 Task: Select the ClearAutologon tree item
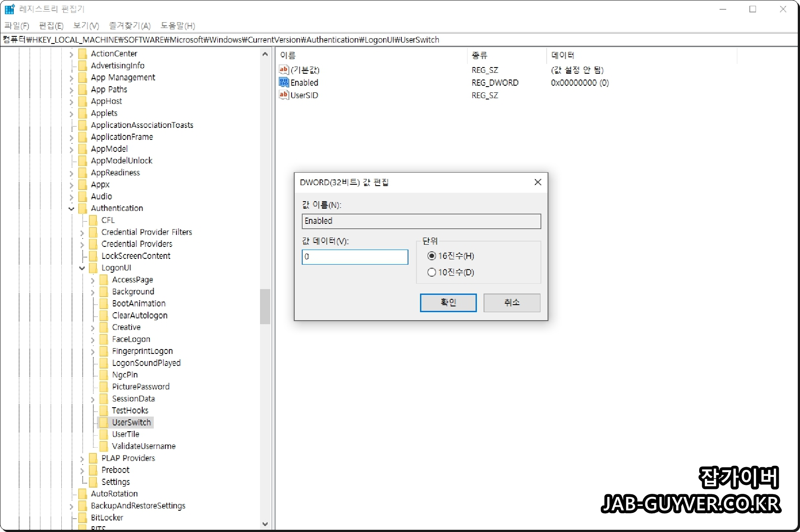tap(140, 315)
